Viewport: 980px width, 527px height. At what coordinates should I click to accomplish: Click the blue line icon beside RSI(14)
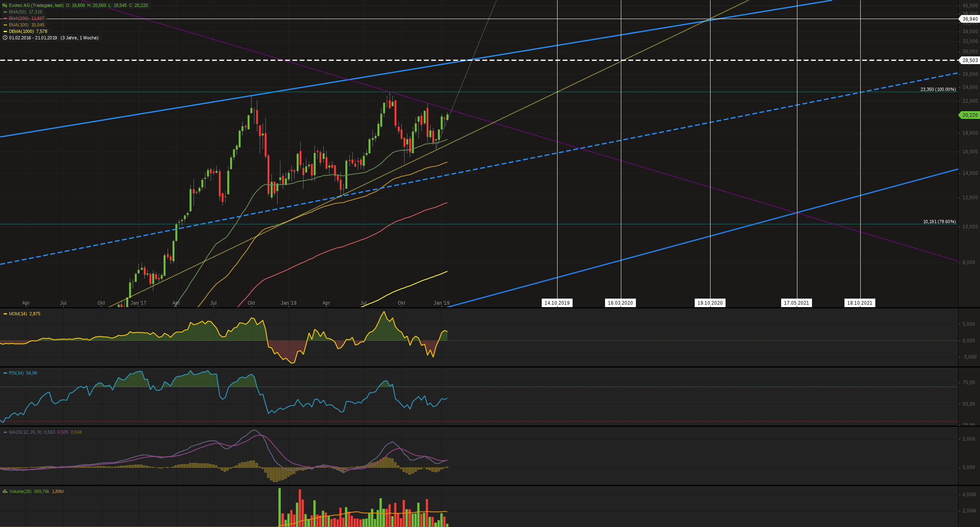click(x=5, y=373)
